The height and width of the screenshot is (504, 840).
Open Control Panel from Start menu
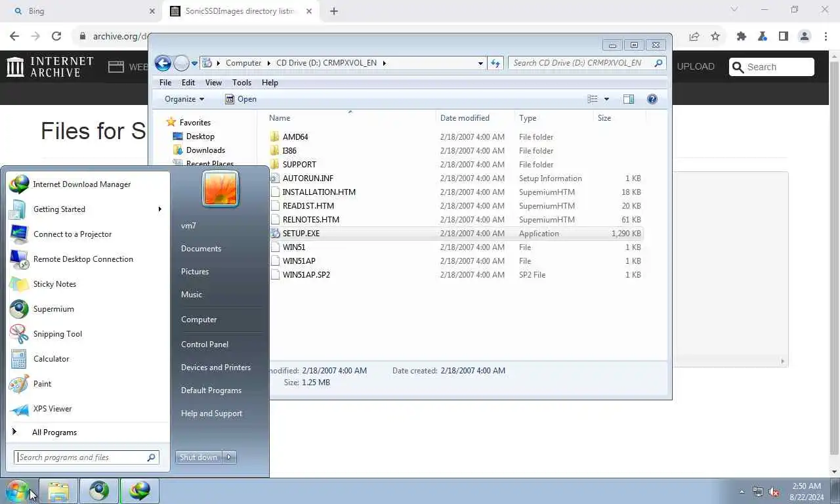pyautogui.click(x=205, y=345)
